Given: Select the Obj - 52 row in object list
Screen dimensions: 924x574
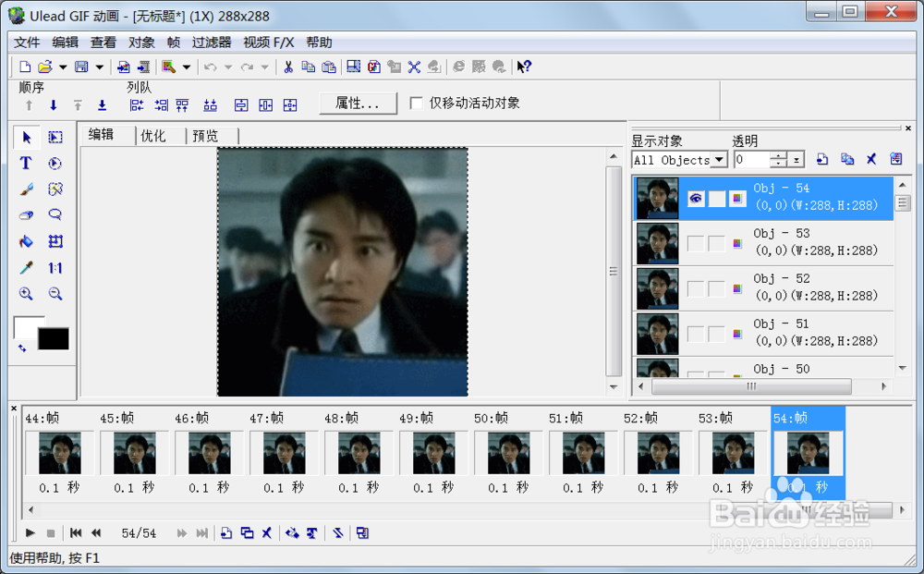Looking at the screenshot, I should click(763, 288).
